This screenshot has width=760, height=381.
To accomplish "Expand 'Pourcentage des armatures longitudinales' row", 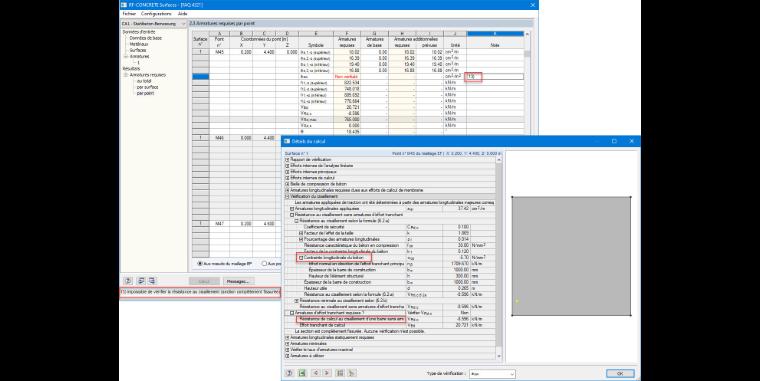I will point(301,239).
